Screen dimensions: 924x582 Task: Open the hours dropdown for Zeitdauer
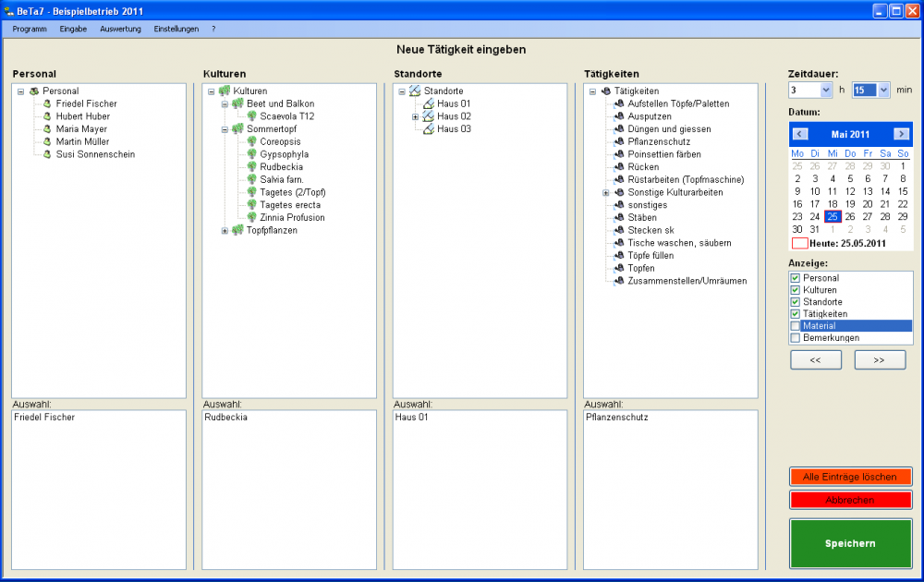pyautogui.click(x=825, y=91)
